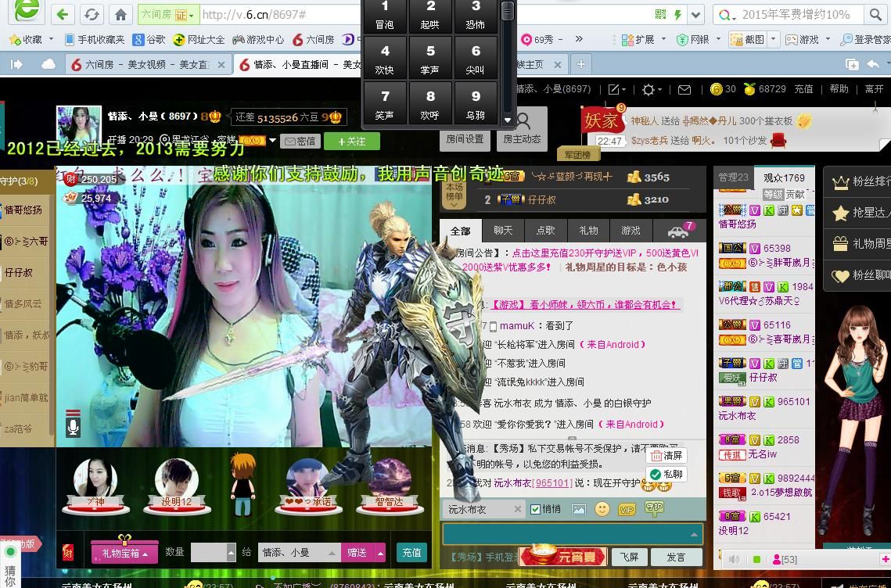The image size is (891, 588).
Task: Click the browser home icon
Action: click(120, 14)
